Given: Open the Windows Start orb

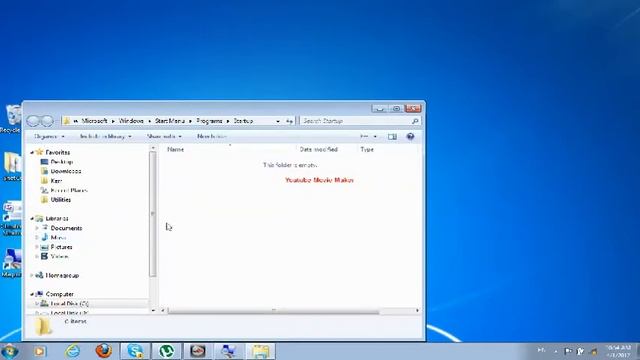Looking at the screenshot, I should coord(10,351).
